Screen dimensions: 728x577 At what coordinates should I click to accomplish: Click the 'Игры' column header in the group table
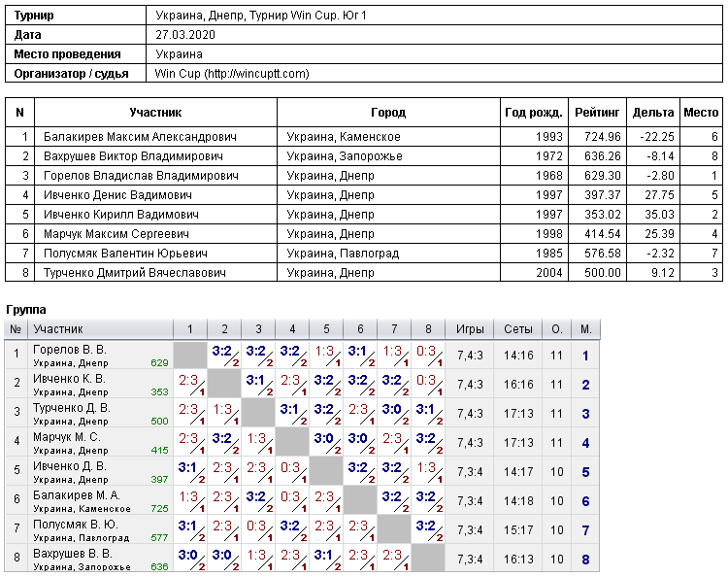pos(470,329)
